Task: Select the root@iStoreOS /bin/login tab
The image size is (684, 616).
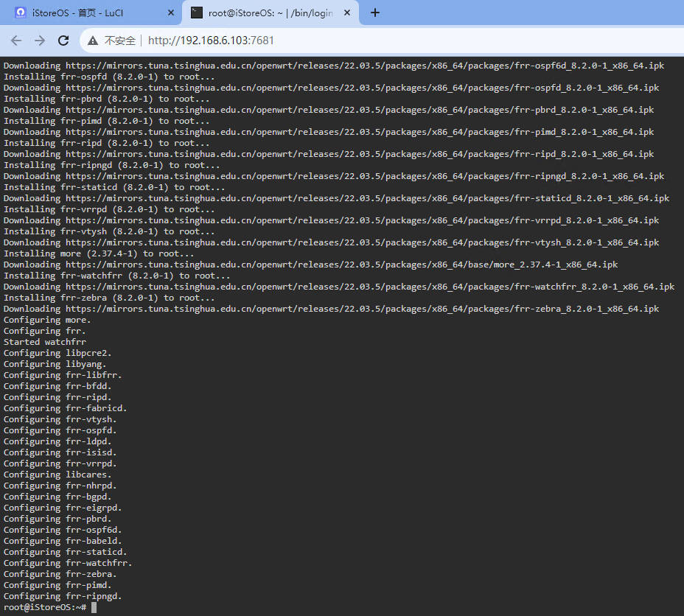Action: (271, 13)
